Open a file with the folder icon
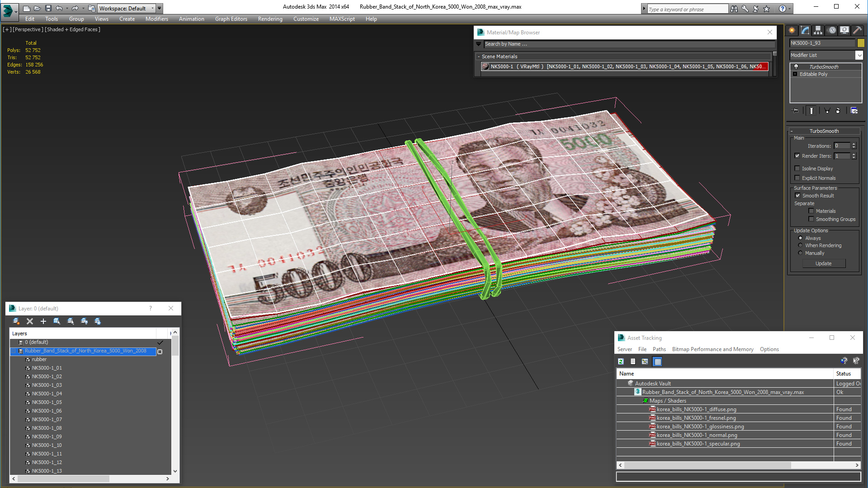This screenshot has width=868, height=488. 38,8
